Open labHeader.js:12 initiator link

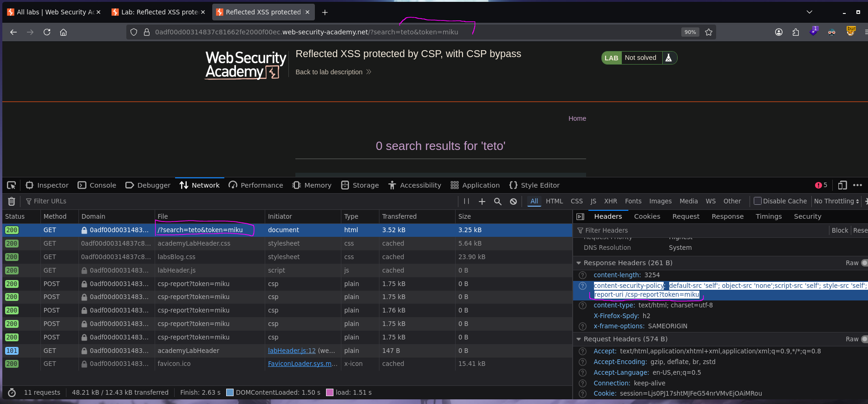[292, 351]
